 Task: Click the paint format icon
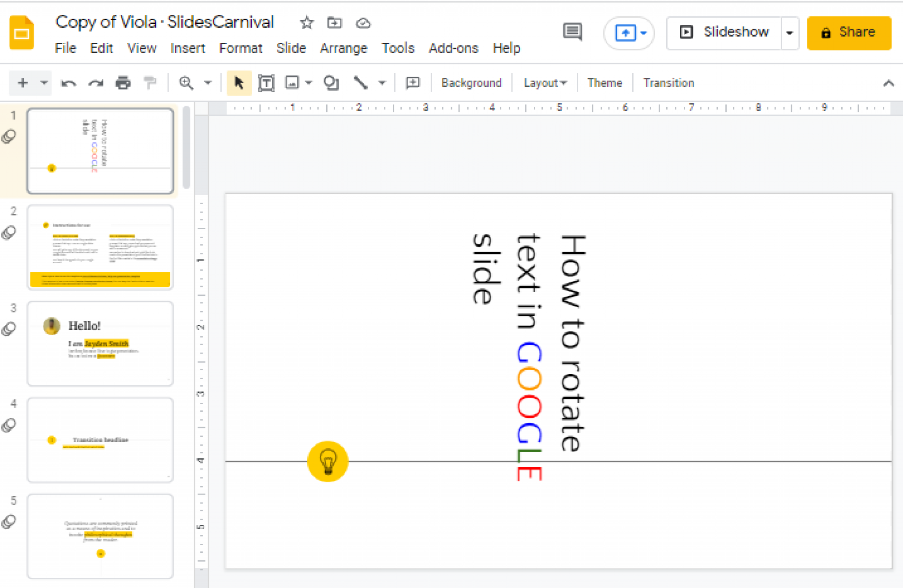point(150,82)
